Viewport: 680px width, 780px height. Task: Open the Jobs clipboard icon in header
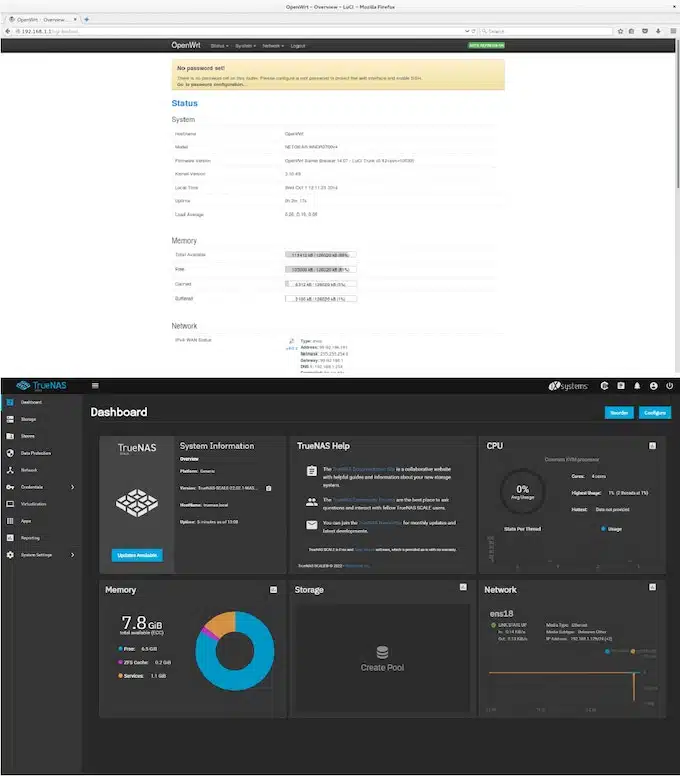click(x=621, y=386)
